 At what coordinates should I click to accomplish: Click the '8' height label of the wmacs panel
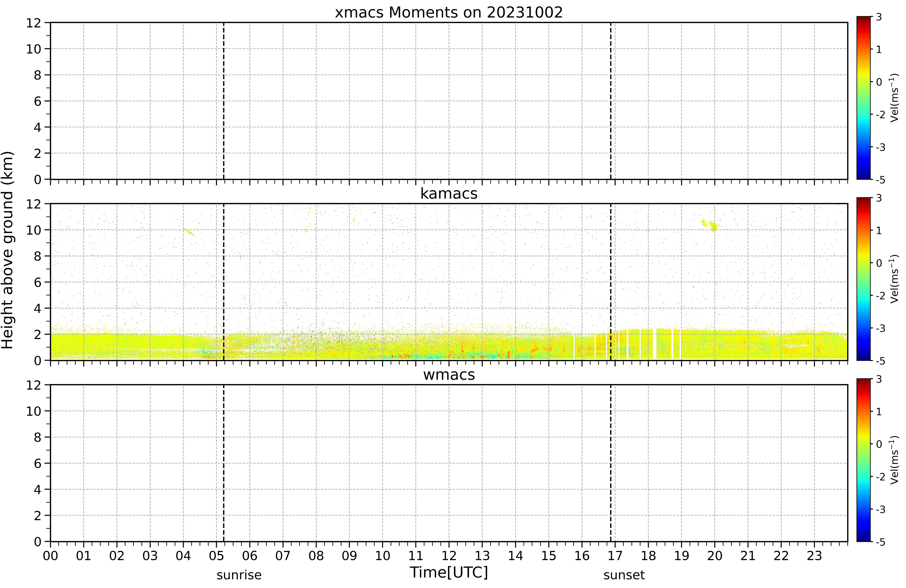pyautogui.click(x=37, y=437)
